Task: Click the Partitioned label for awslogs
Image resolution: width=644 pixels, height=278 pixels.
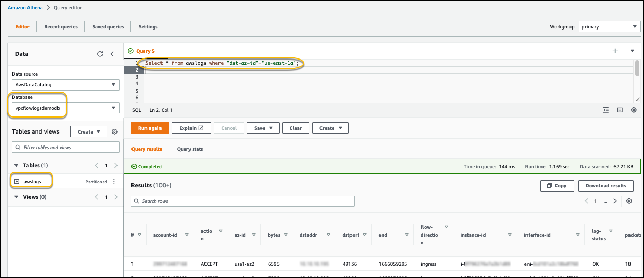Action: tap(96, 182)
